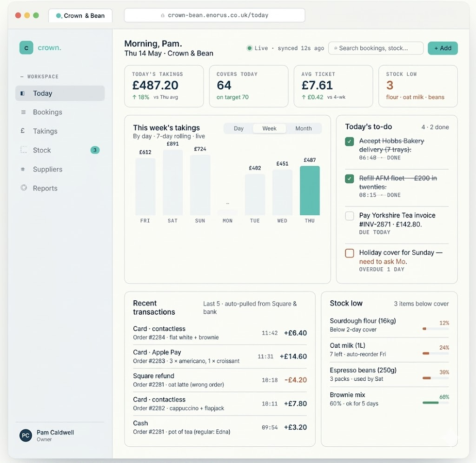Screen dimensions: 476x463
Task: Open Pam Caldwell owner profile
Action: coord(60,436)
